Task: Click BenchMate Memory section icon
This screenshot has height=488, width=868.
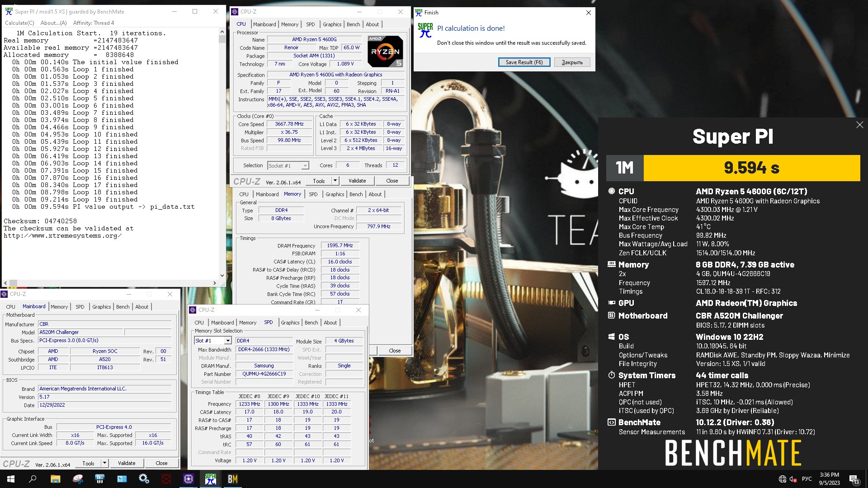Action: pyautogui.click(x=612, y=264)
